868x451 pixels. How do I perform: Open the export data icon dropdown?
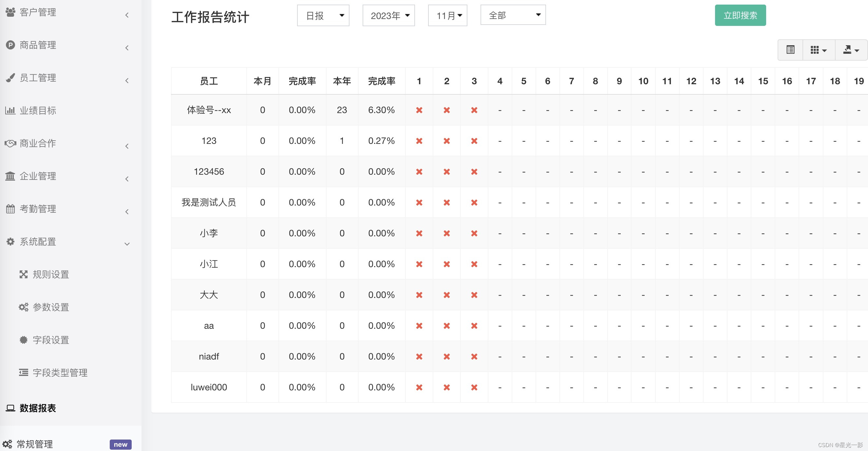click(851, 50)
